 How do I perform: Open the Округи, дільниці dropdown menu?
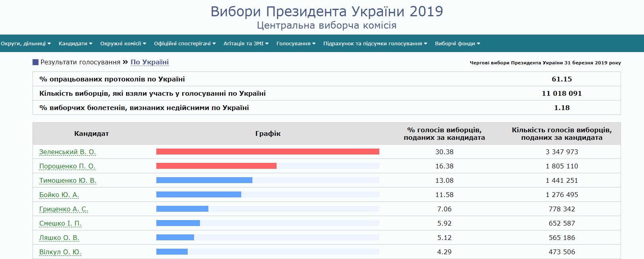point(26,44)
